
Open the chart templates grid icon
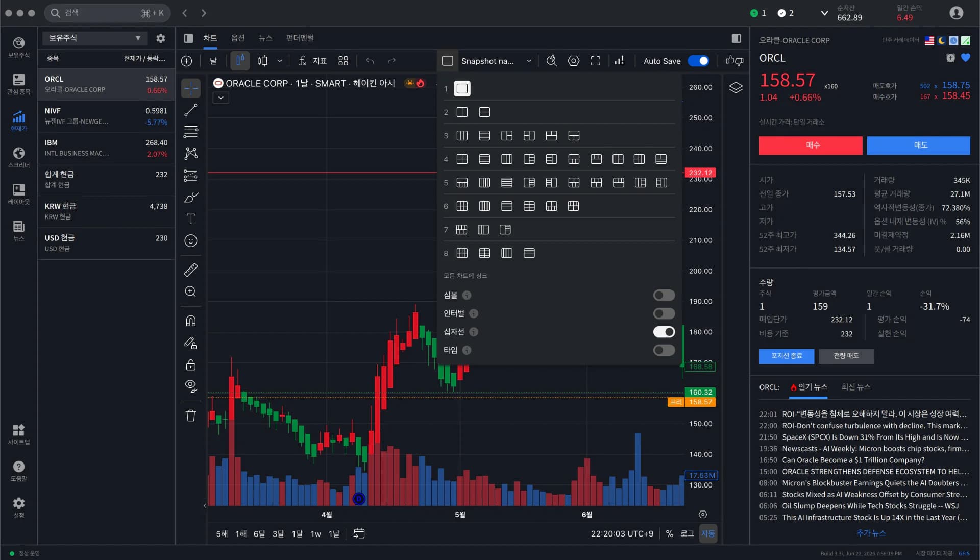(343, 61)
